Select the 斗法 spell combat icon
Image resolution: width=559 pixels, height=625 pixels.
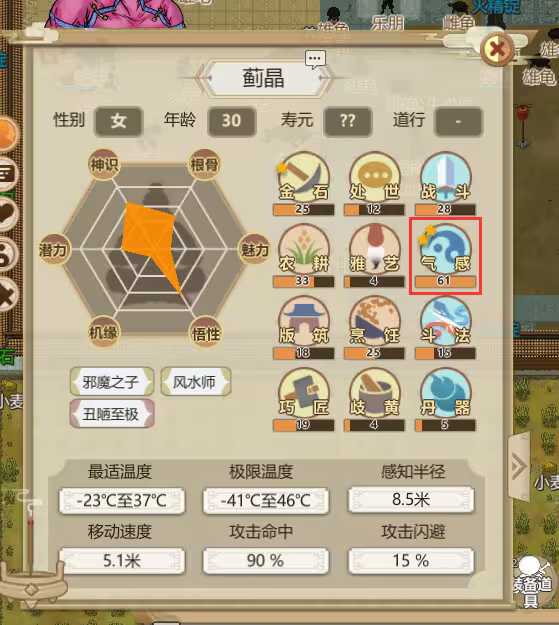coord(445,321)
